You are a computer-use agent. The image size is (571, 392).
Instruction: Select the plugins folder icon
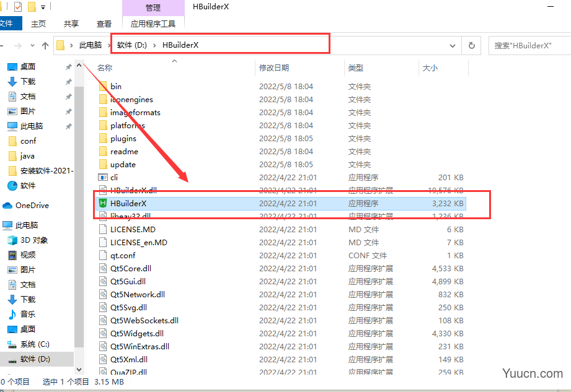click(103, 139)
